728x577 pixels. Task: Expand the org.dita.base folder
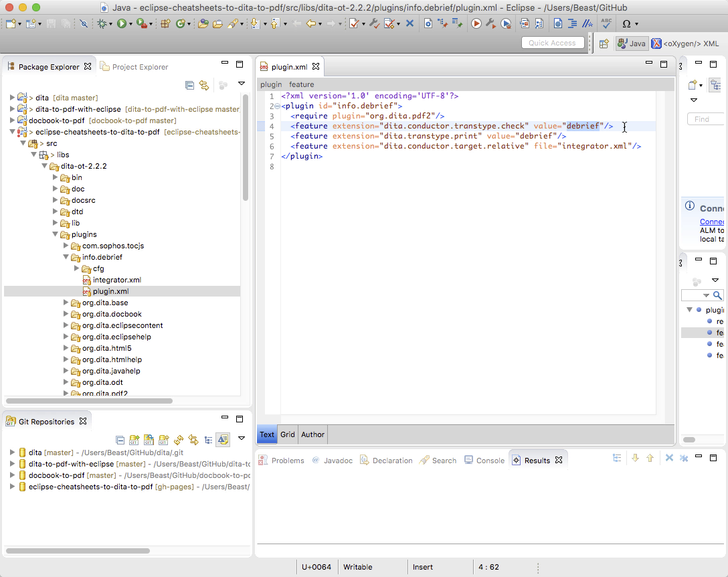tap(66, 303)
